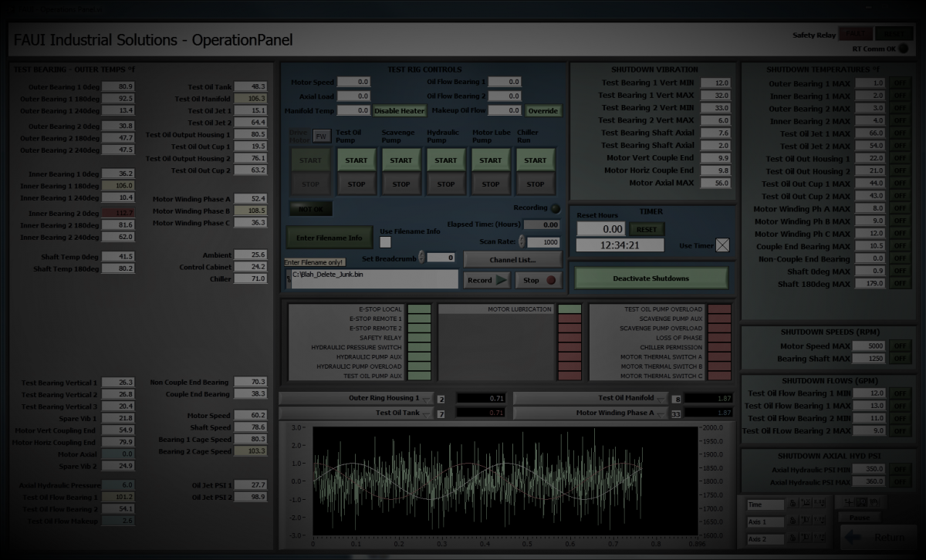The height and width of the screenshot is (560, 926).
Task: Open the Channel List dialog
Action: pyautogui.click(x=512, y=261)
